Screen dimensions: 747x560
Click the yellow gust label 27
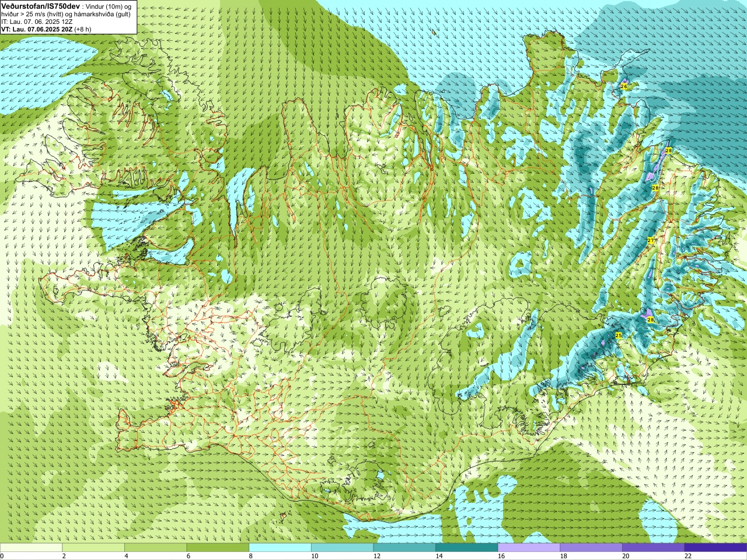(x=651, y=240)
